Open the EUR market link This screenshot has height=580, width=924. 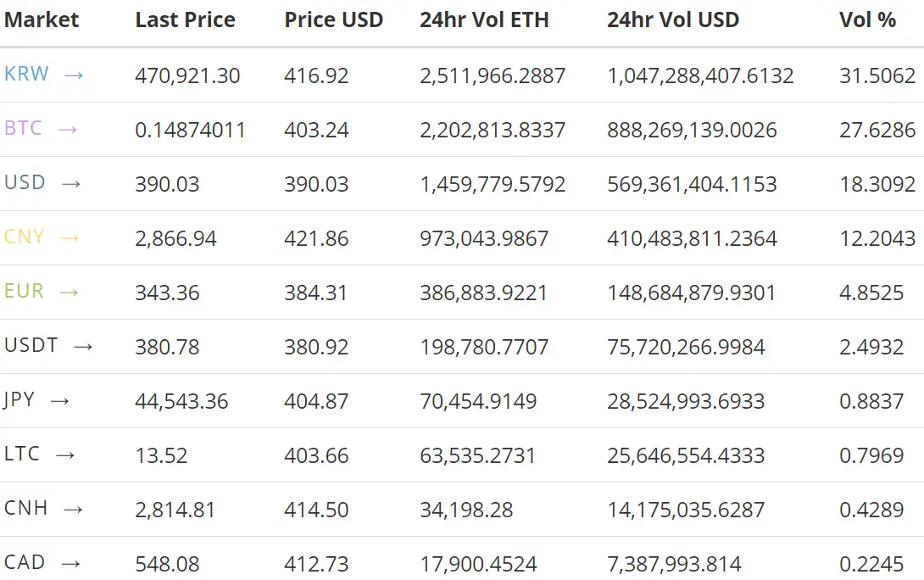[25, 291]
